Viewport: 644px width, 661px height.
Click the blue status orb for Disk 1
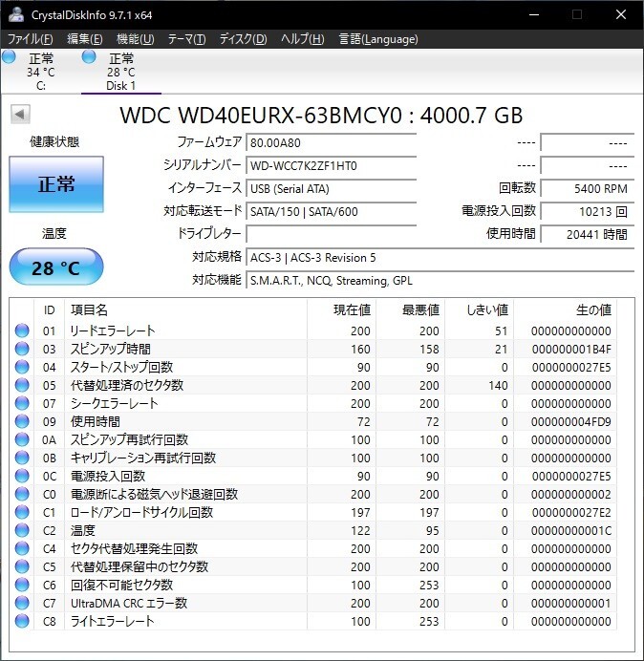[89, 56]
